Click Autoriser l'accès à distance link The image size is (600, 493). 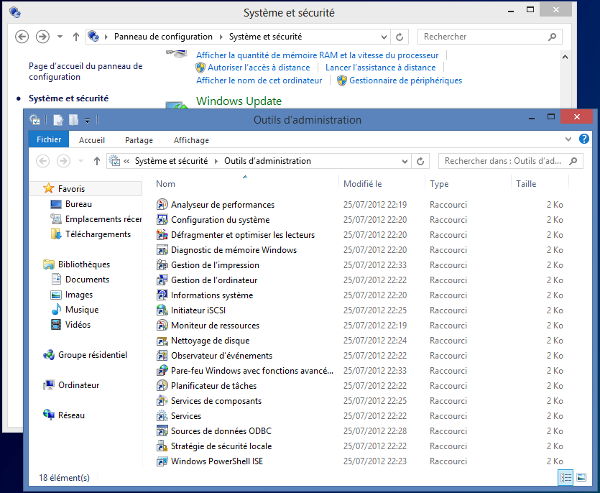259,68
